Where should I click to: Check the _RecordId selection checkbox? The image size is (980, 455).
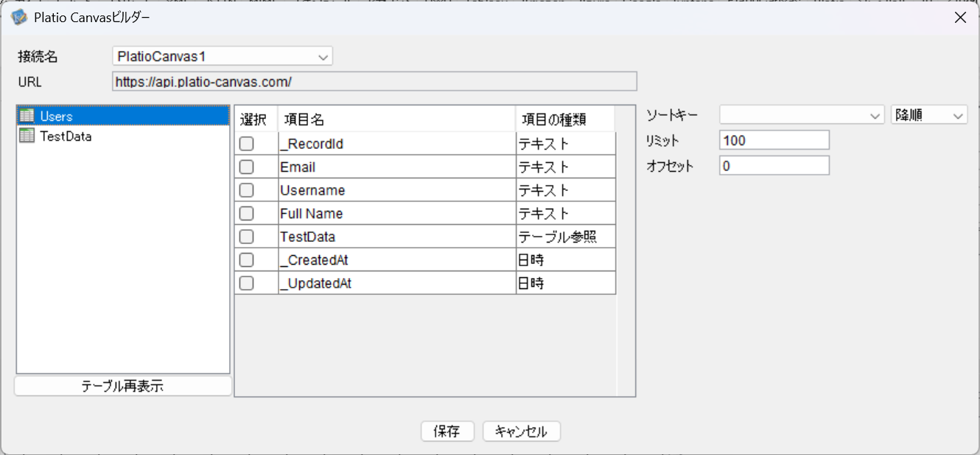click(247, 144)
